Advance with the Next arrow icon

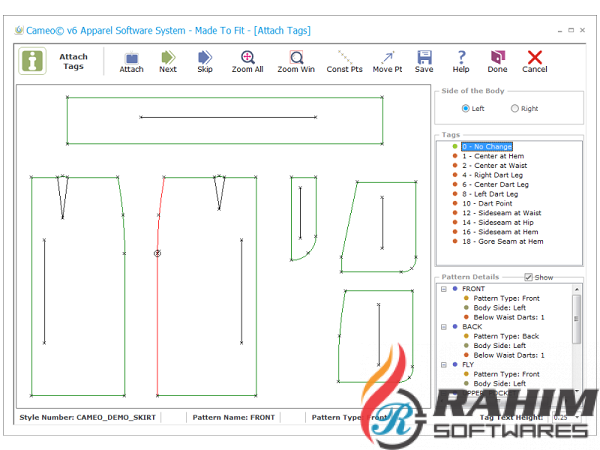(168, 62)
